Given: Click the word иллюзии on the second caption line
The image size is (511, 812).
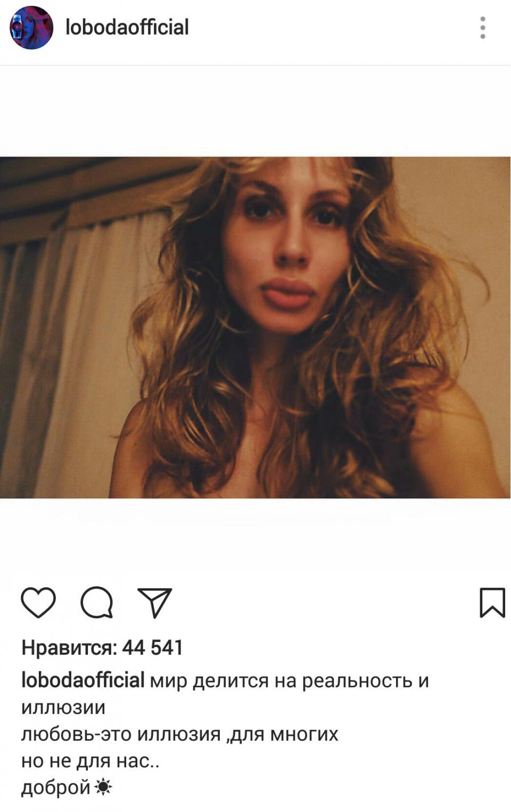Looking at the screenshot, I should 63,708.
